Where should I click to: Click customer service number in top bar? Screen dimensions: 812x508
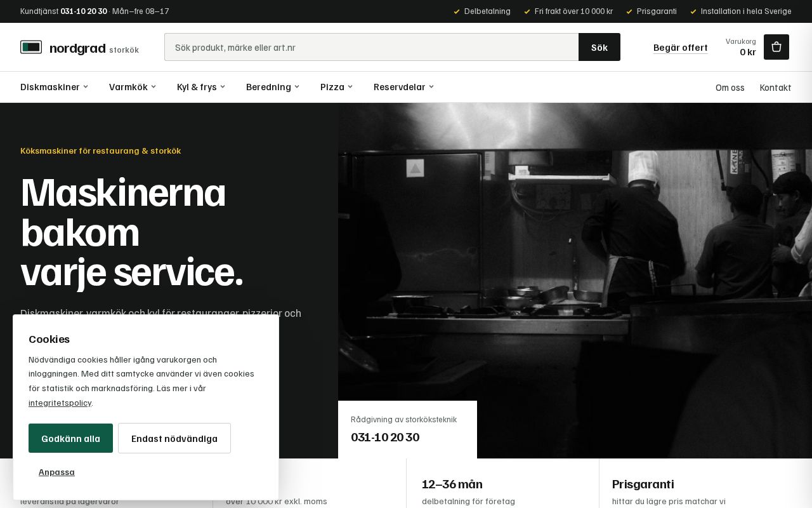pos(84,11)
